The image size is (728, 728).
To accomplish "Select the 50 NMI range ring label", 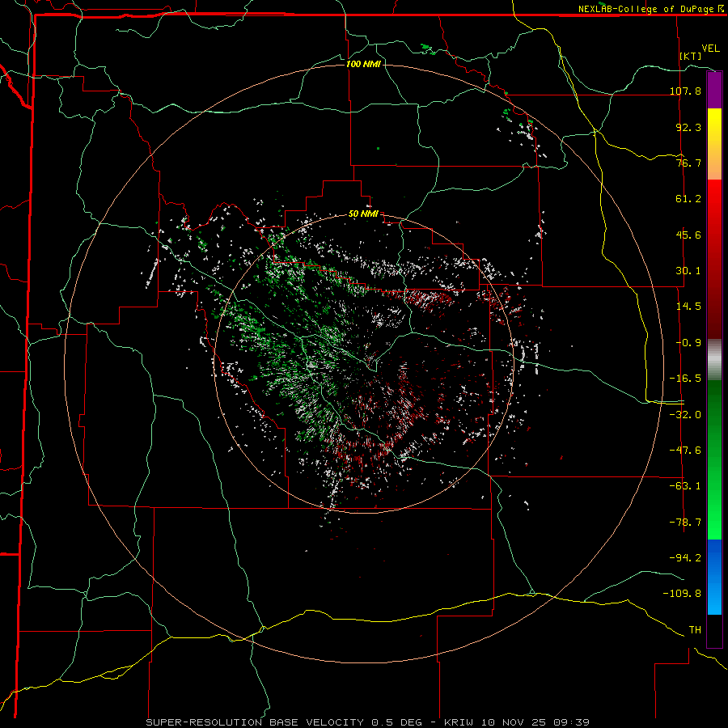I will tap(363, 214).
